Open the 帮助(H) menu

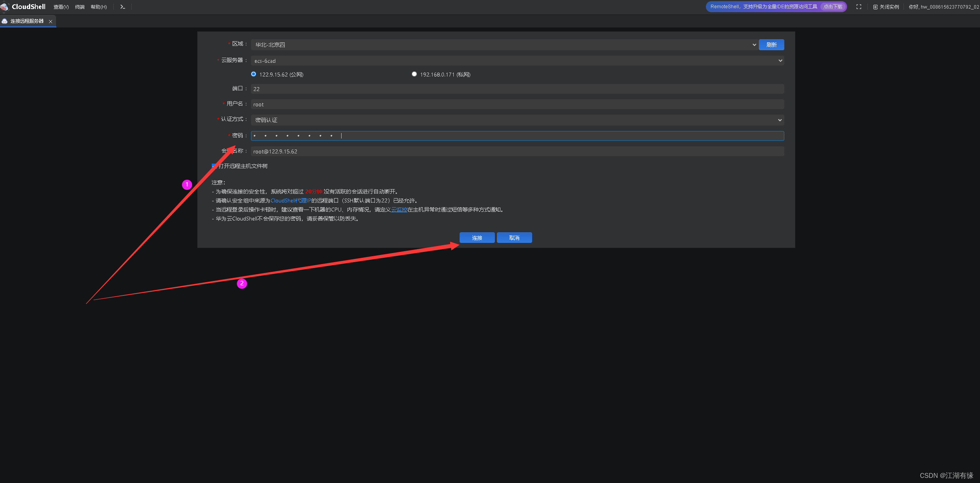tap(98, 7)
